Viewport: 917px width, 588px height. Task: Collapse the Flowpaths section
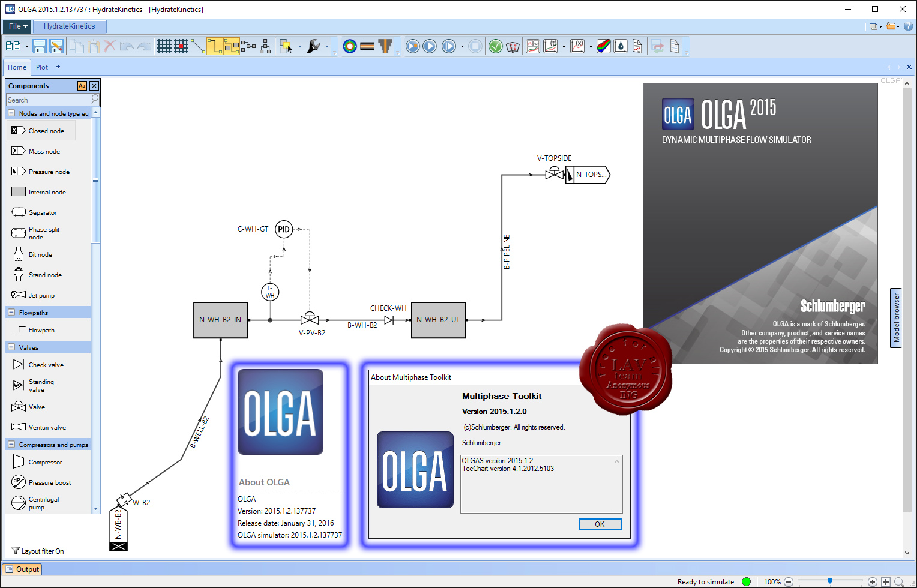[11, 312]
